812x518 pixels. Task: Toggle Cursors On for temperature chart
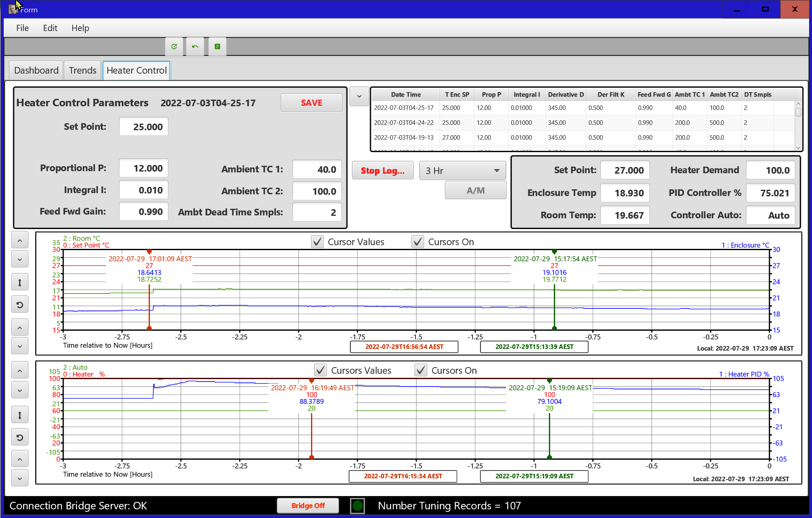(418, 242)
